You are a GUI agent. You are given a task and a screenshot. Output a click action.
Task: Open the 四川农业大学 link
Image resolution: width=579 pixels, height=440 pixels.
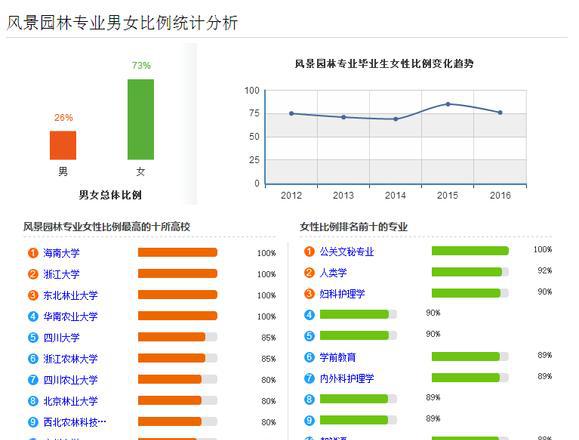71,379
